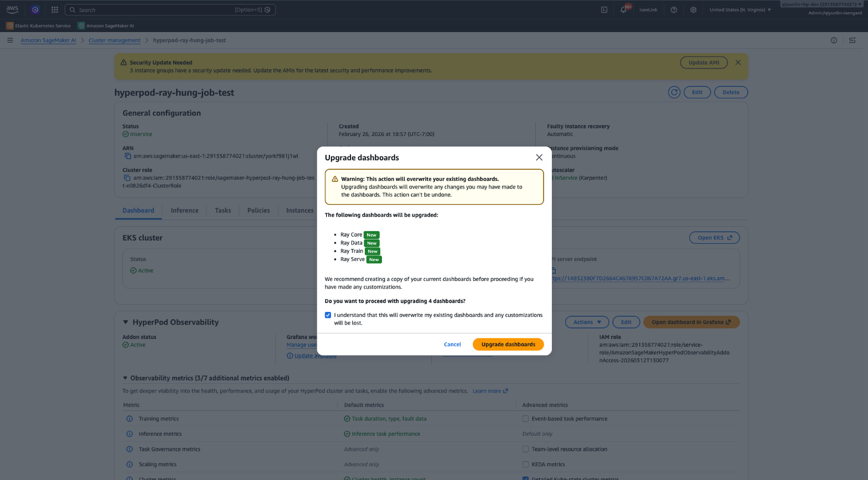
Task: Collapse the Observability metrics section
Action: 125,378
